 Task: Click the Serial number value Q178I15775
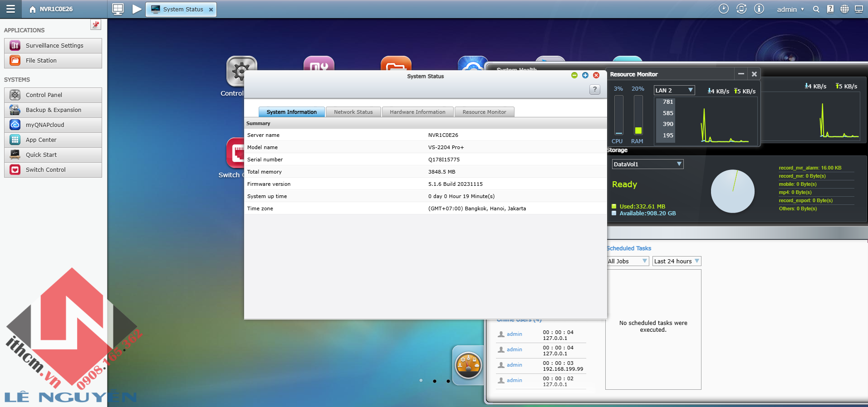coord(444,160)
